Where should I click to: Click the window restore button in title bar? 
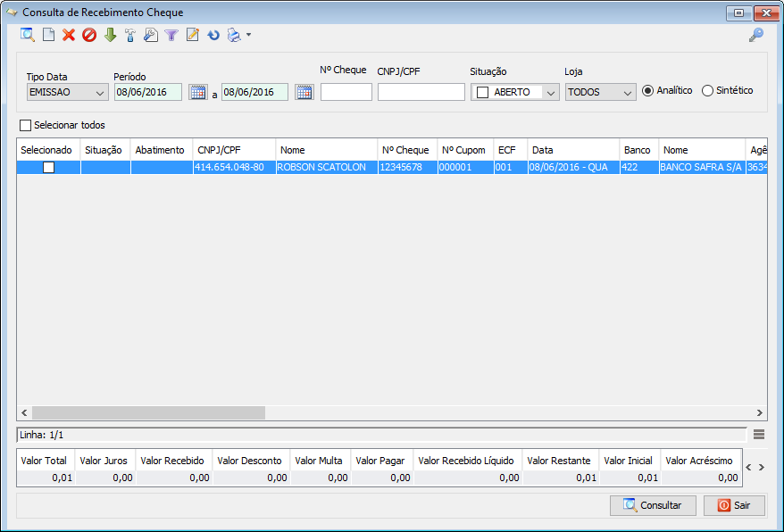click(738, 13)
